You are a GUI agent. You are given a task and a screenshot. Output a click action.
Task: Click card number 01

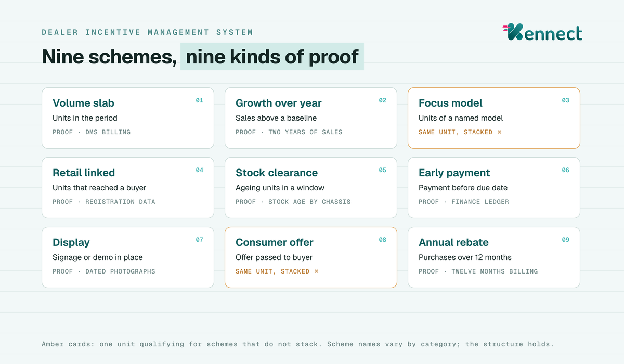[x=200, y=100]
